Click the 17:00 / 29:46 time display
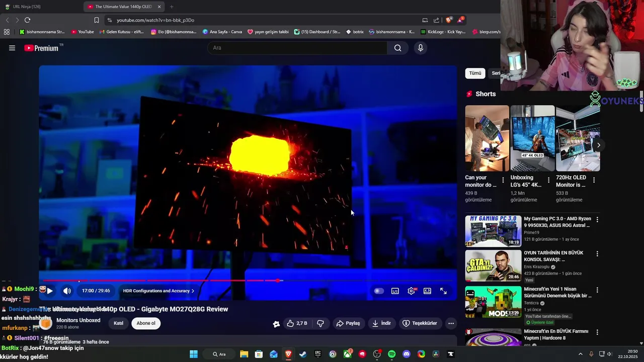Screen dimensions: 644x362 [x=96, y=291]
